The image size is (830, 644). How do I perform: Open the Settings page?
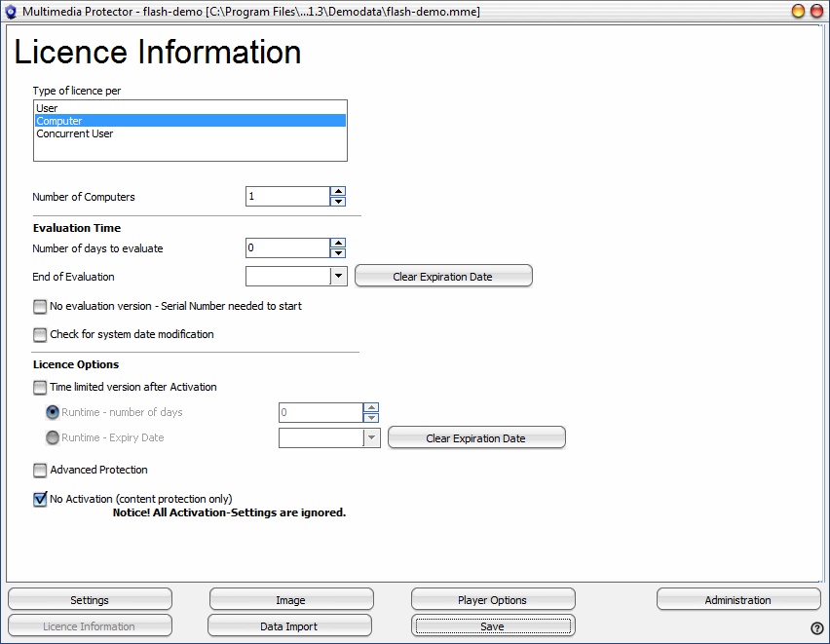(x=90, y=600)
